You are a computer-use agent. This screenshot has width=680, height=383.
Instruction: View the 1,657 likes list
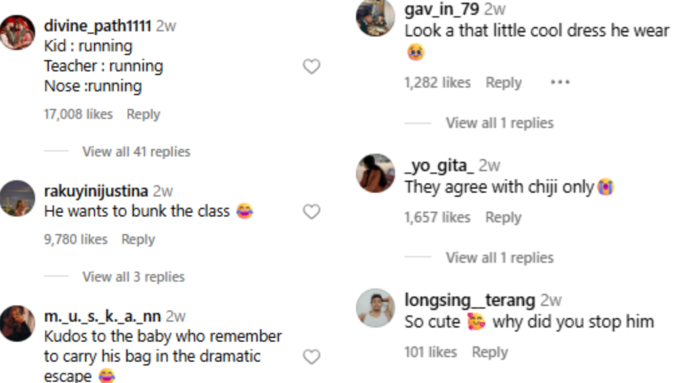437,217
